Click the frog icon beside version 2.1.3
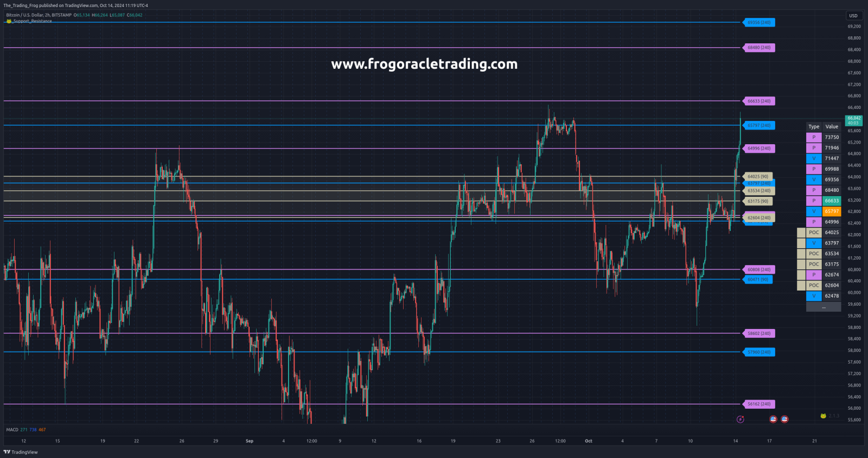Viewport: 868px width, 458px height. point(823,416)
